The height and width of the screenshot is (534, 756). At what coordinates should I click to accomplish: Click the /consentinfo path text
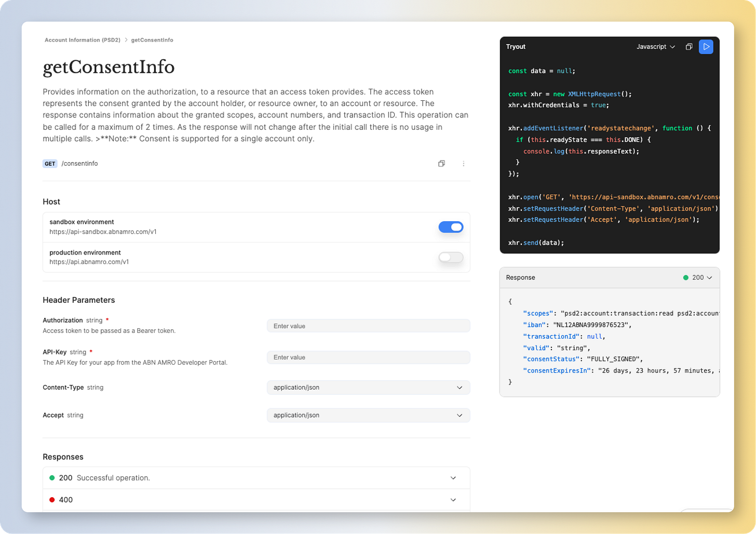tap(79, 164)
